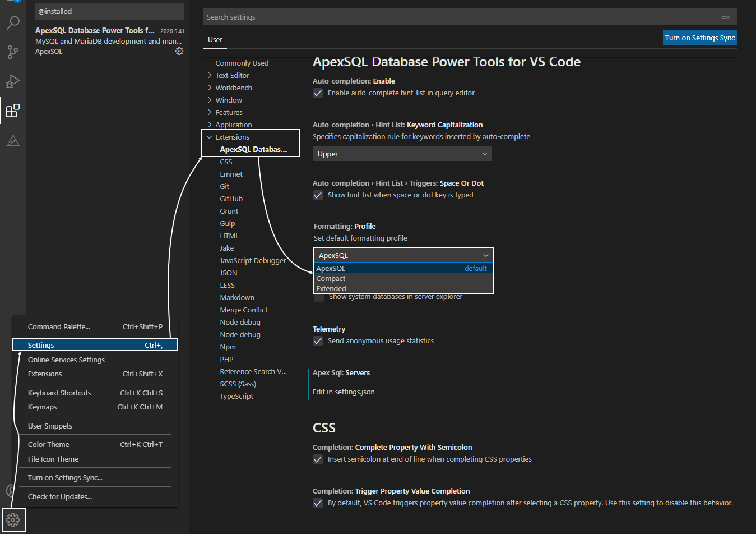Choose Extensions from the Manage menu
The image size is (756, 534).
(95, 374)
